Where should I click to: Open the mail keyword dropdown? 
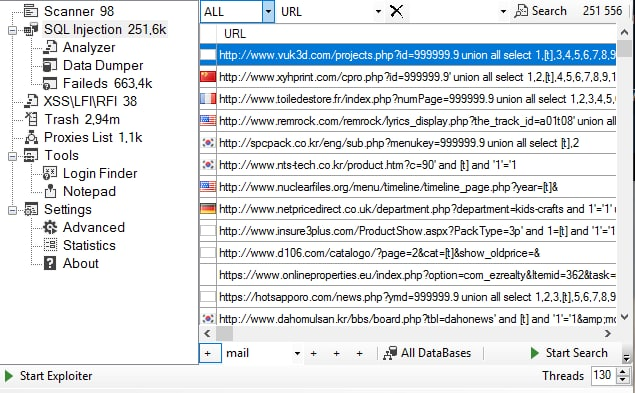click(x=297, y=353)
